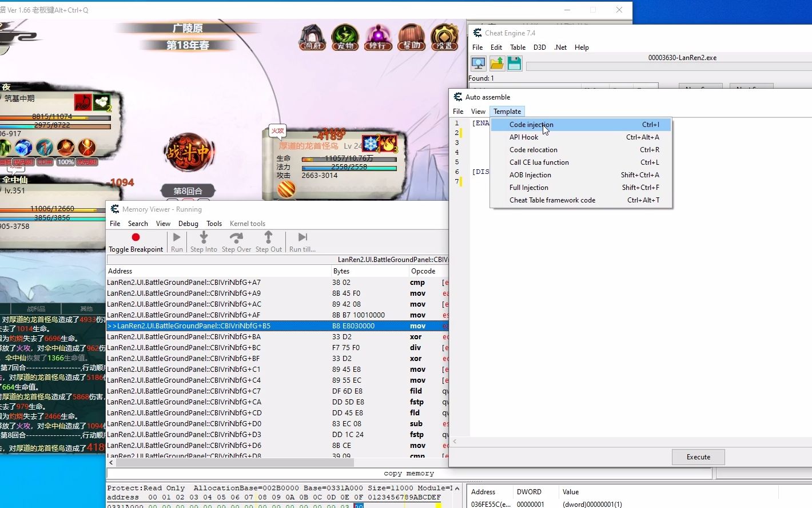This screenshot has height=508, width=812.
Task: Click the enemy orange skill orb icon
Action: [286, 189]
